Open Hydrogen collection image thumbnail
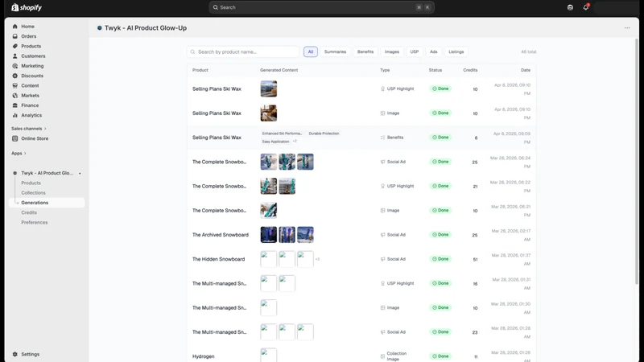Image resolution: width=644 pixels, height=362 pixels. point(269,356)
